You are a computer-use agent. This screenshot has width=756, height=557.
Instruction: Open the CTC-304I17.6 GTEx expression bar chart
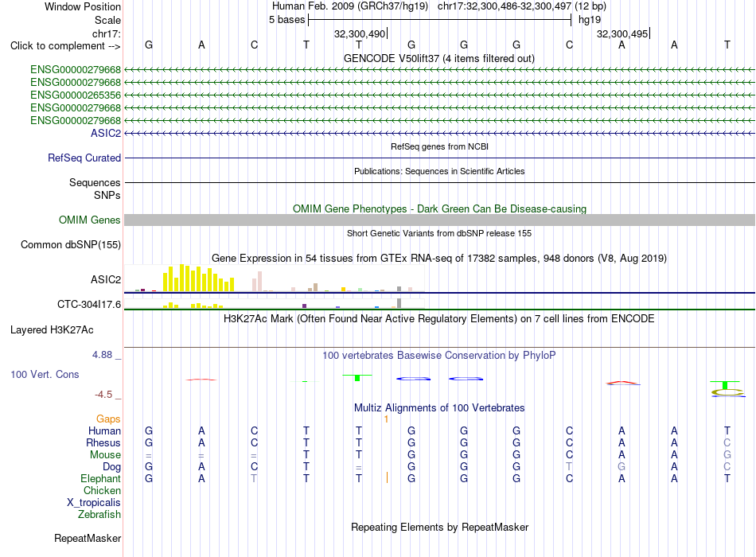[x=275, y=303]
